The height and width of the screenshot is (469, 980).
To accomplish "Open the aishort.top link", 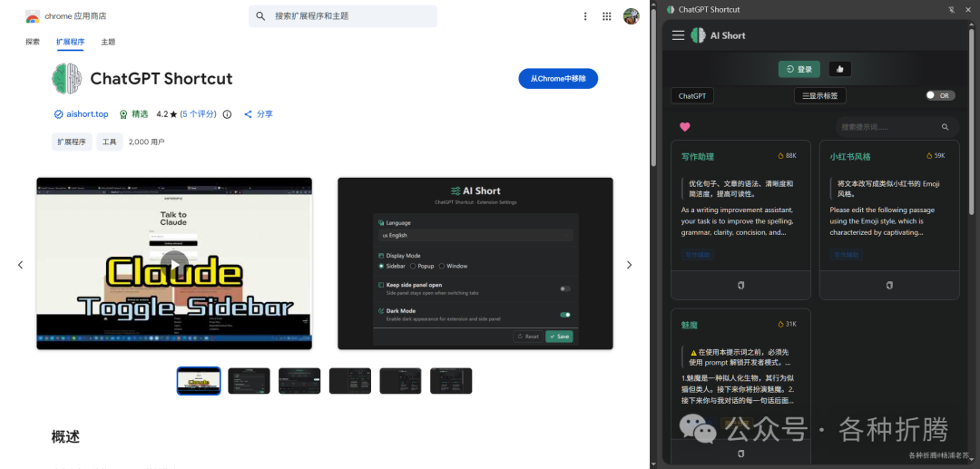I will point(87,114).
